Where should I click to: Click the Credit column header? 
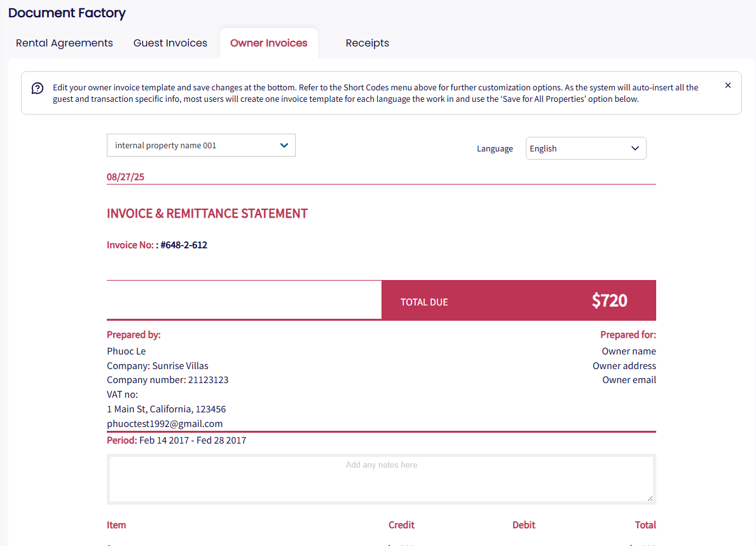coord(401,525)
